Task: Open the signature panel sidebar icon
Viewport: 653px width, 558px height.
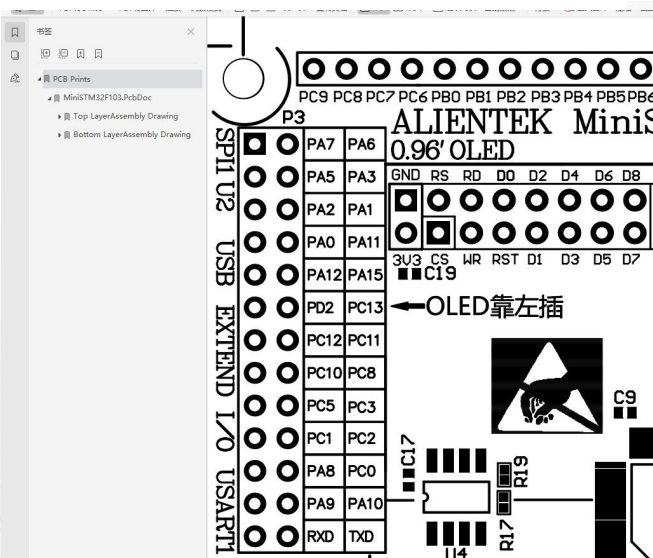Action: click(15, 78)
